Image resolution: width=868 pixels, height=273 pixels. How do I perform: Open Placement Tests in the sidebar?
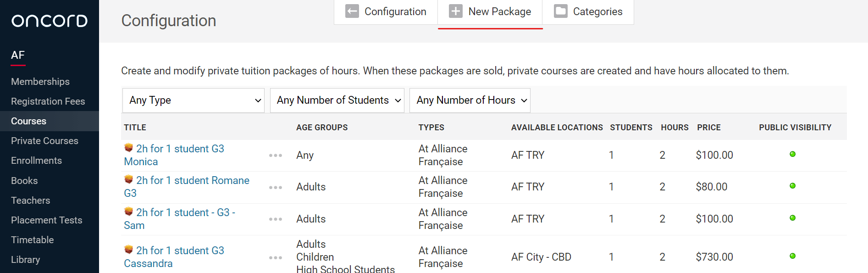[x=46, y=220]
